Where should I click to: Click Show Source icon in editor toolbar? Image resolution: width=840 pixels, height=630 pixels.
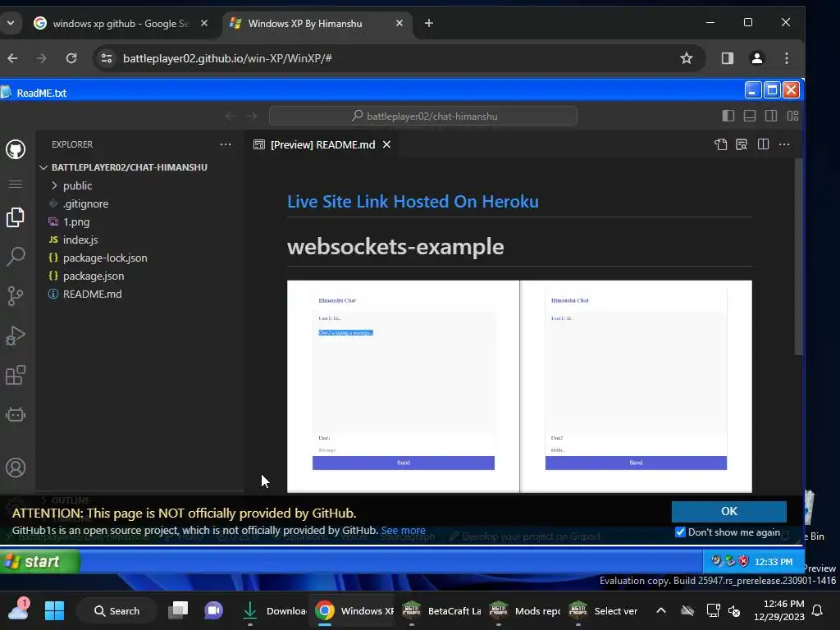[720, 144]
